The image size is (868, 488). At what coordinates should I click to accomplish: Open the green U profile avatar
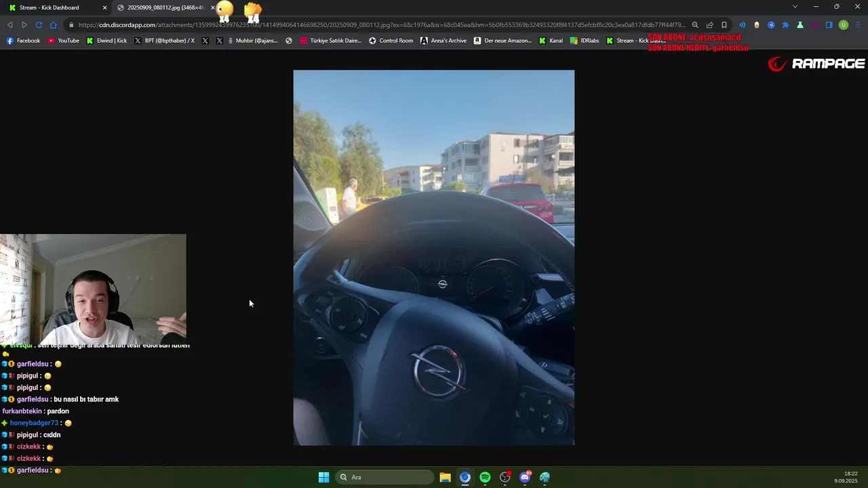coord(844,25)
